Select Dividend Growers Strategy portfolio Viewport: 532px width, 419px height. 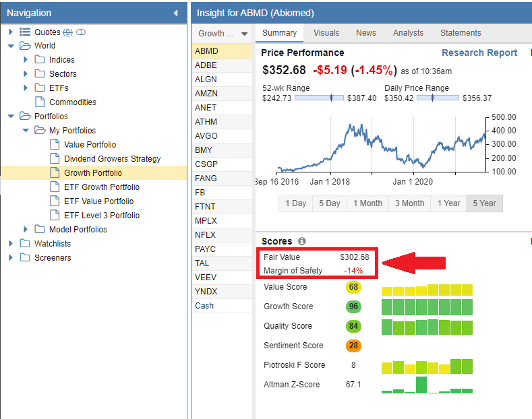(113, 159)
